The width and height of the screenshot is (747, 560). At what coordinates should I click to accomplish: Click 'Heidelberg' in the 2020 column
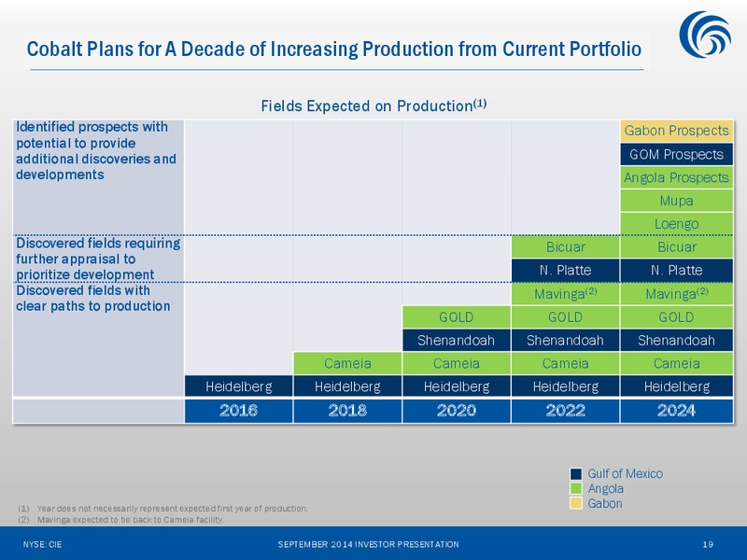(x=457, y=386)
